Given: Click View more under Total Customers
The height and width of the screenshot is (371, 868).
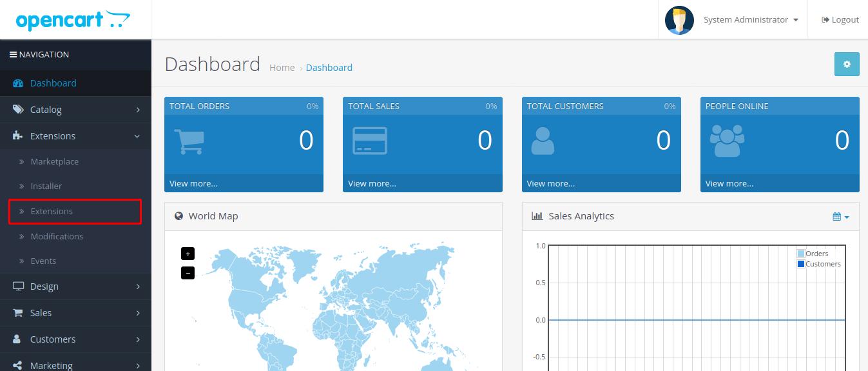Looking at the screenshot, I should click(x=550, y=184).
